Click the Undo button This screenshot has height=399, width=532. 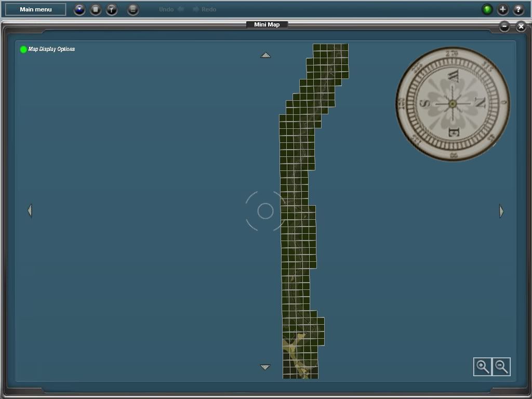point(171,9)
